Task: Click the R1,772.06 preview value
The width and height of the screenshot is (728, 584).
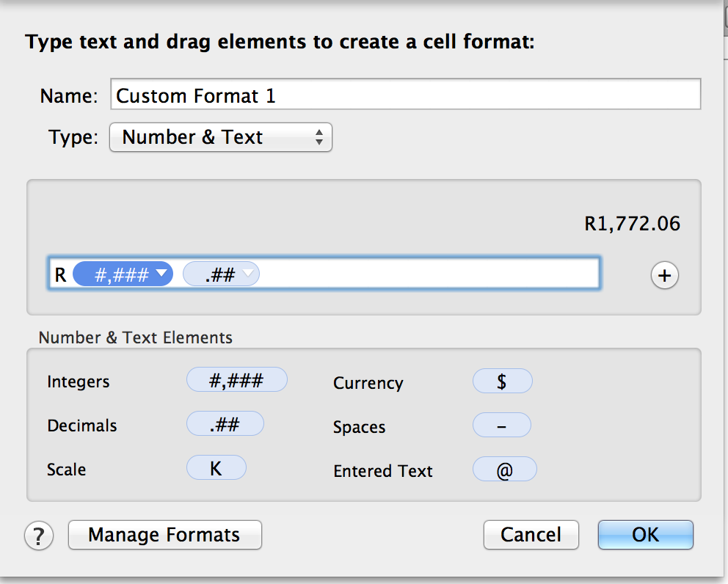Action: coord(632,224)
